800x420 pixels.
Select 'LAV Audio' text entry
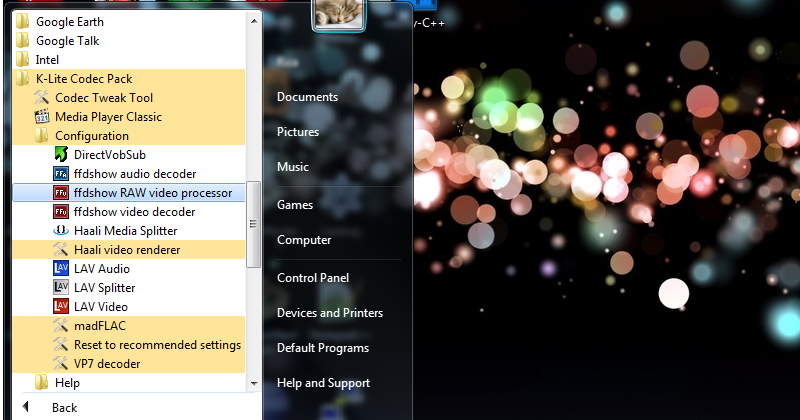pyautogui.click(x=102, y=268)
